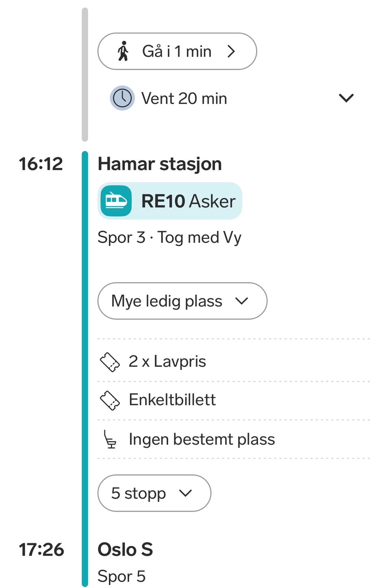The width and height of the screenshot is (390, 588).
Task: Open the Gå i 1 min walking step
Action: click(x=177, y=52)
